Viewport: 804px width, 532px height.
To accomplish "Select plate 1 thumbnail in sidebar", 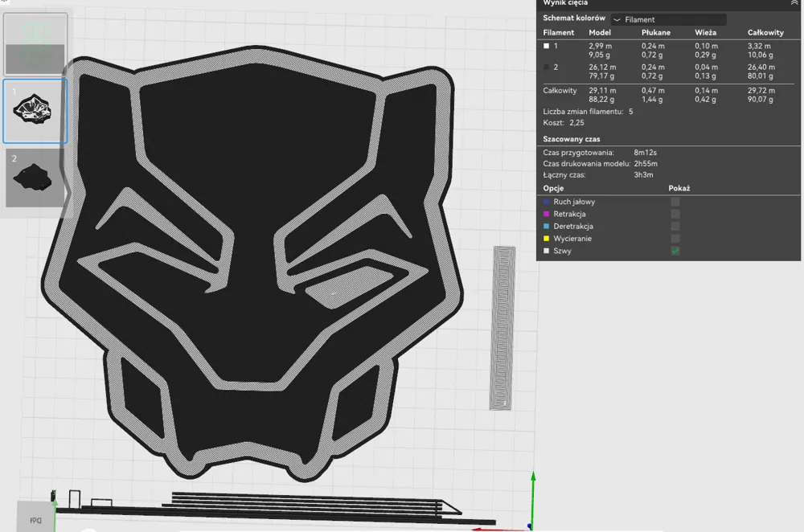I will [35, 110].
